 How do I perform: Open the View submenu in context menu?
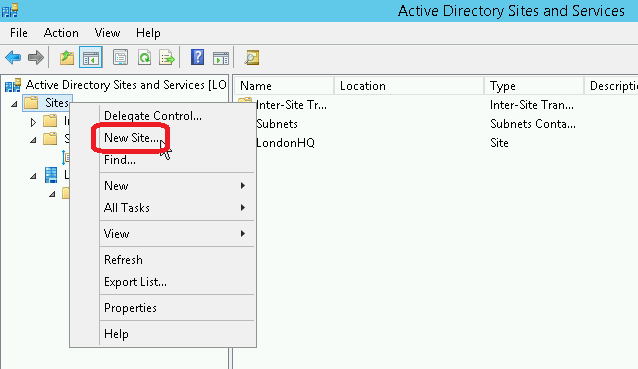(177, 234)
